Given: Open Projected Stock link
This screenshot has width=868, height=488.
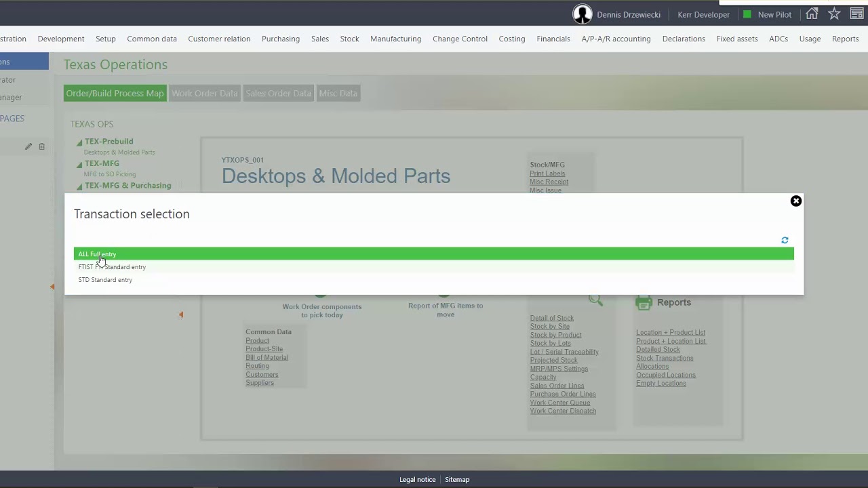Looking at the screenshot, I should coord(553,360).
